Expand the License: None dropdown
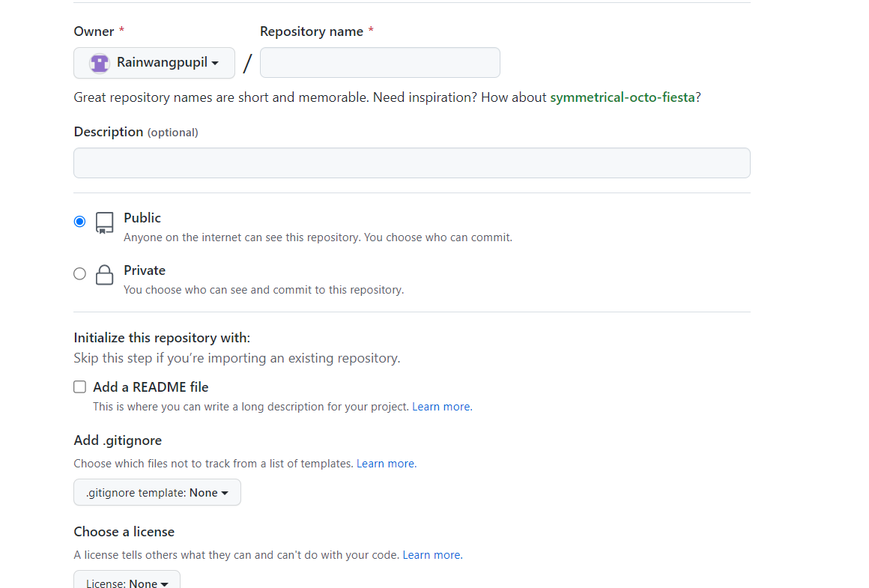This screenshot has width=869, height=588. pos(127,580)
